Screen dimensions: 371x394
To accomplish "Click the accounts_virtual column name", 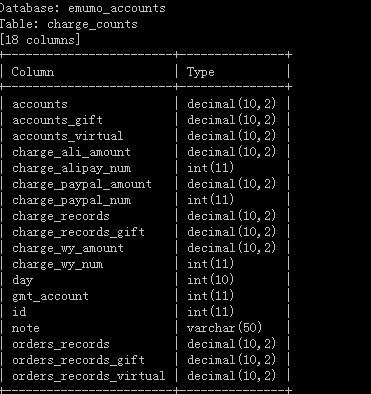I will pyautogui.click(x=68, y=136).
